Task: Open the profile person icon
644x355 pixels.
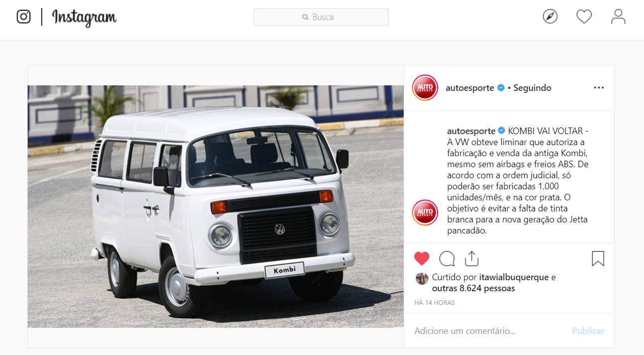Action: pos(618,17)
